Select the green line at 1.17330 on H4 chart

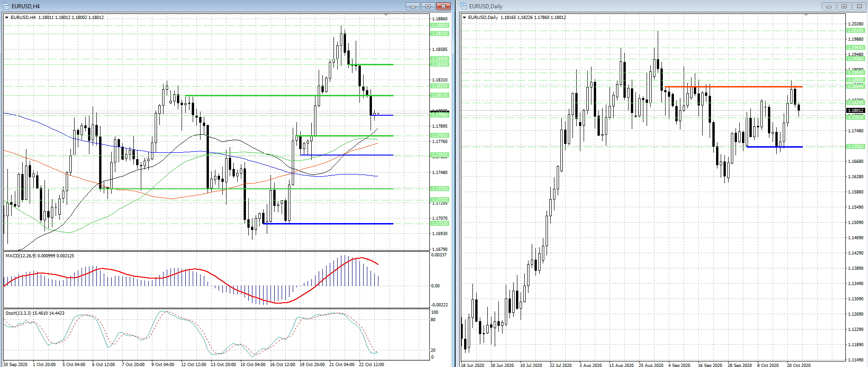246,189
